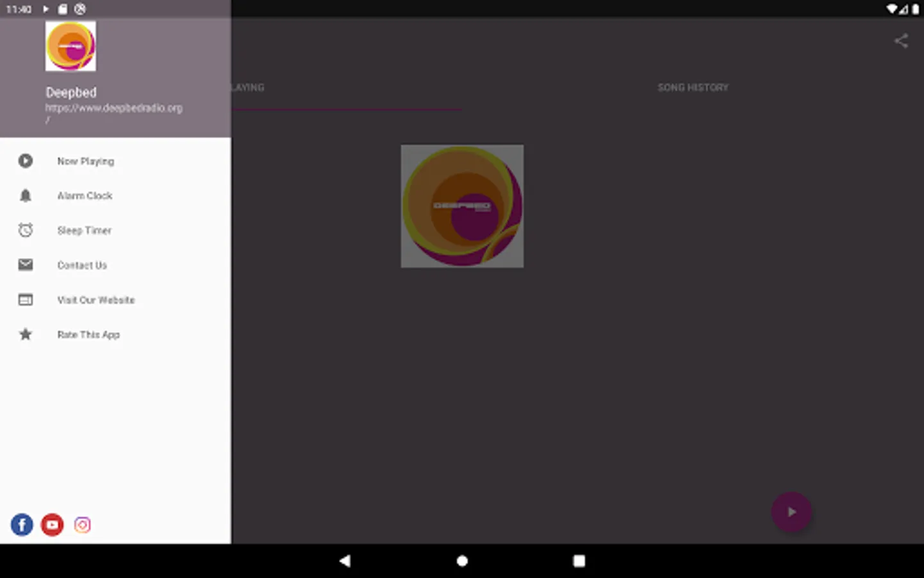Click the play circle icon beside Now Playing
Screen dimensions: 924x578
26,161
